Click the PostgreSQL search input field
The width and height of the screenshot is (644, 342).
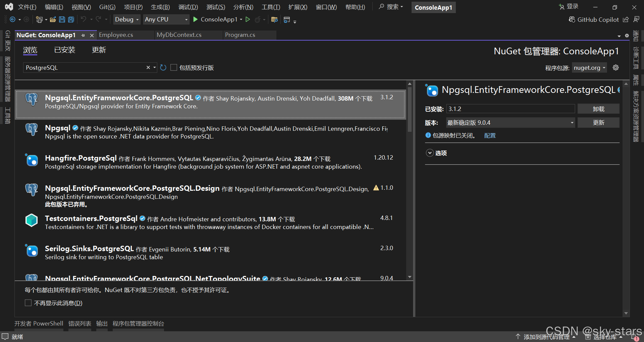85,67
